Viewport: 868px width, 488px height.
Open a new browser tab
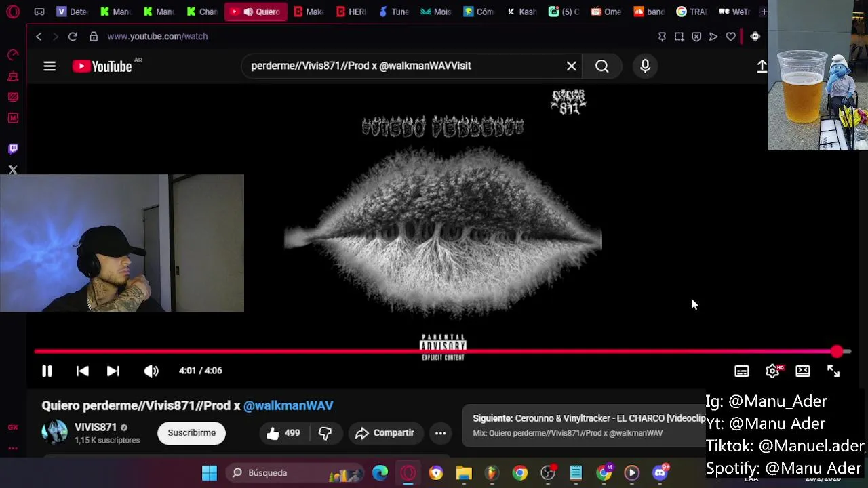(x=763, y=12)
